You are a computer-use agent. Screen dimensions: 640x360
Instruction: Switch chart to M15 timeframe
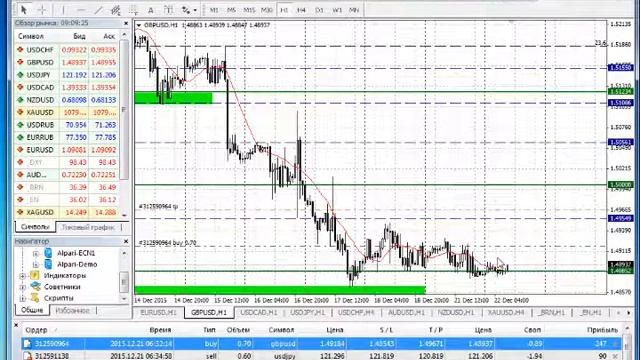click(x=249, y=10)
